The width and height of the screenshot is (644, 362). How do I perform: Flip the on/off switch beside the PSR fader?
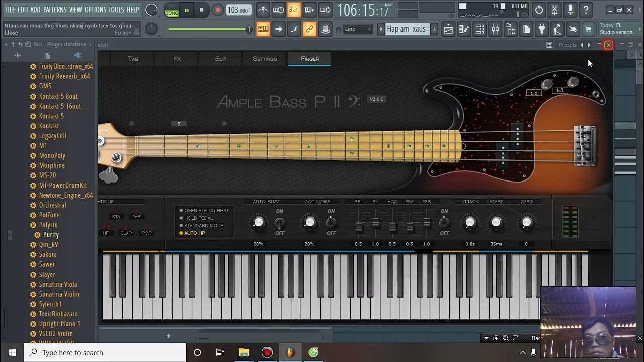[444, 222]
